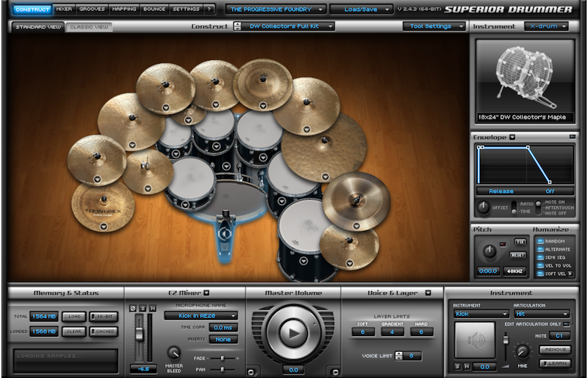Switch to the Settings tab
The image size is (588, 378).
point(186,9)
